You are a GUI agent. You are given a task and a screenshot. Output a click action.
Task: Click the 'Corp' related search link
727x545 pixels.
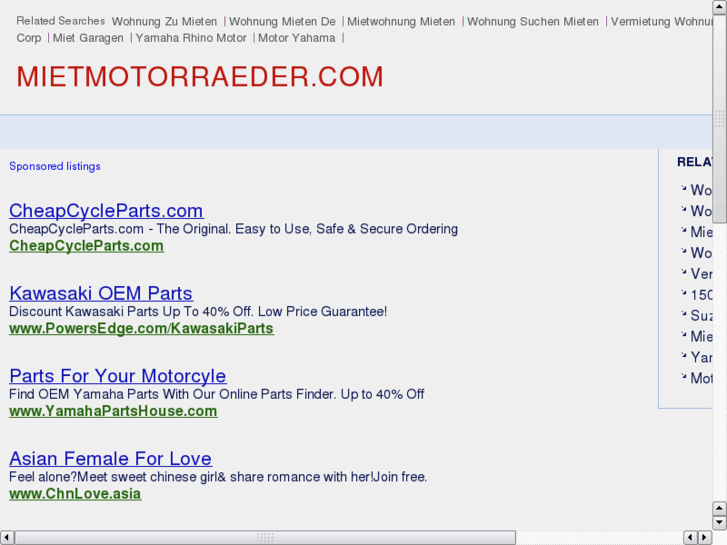coord(29,38)
